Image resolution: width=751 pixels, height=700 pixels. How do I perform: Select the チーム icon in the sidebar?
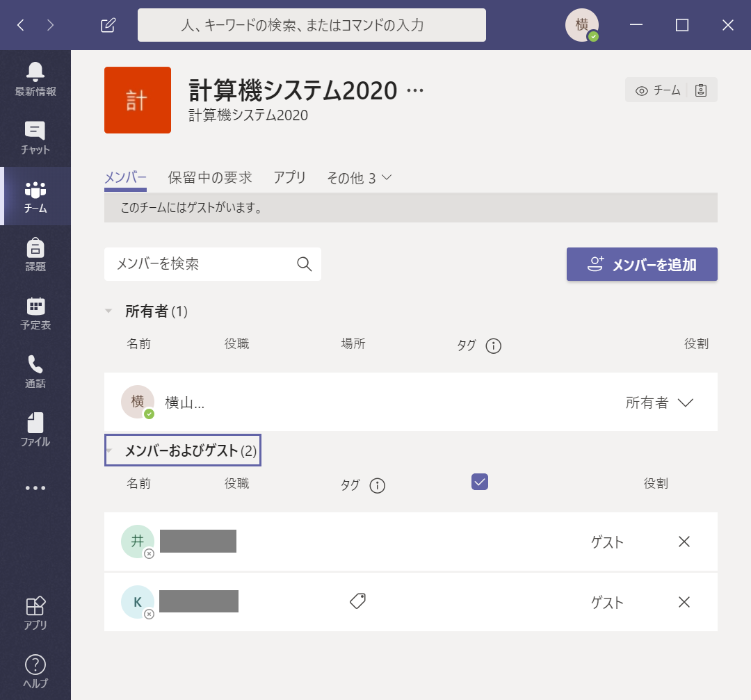[x=35, y=196]
